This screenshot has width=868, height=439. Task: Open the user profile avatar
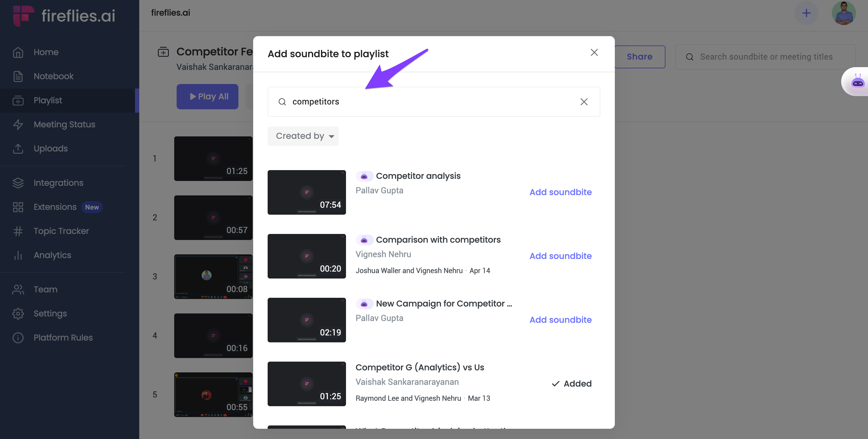click(x=843, y=13)
